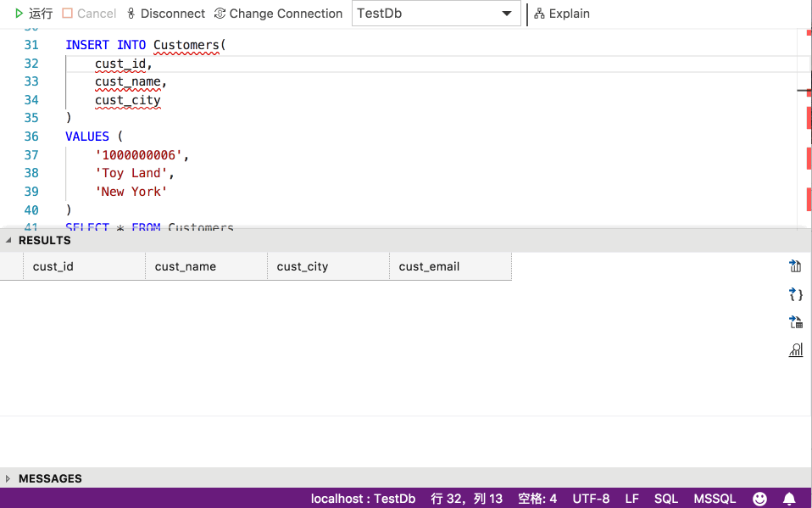Collapse the RESULTS panel
Viewport: 812px width, 508px height.
click(x=8, y=240)
